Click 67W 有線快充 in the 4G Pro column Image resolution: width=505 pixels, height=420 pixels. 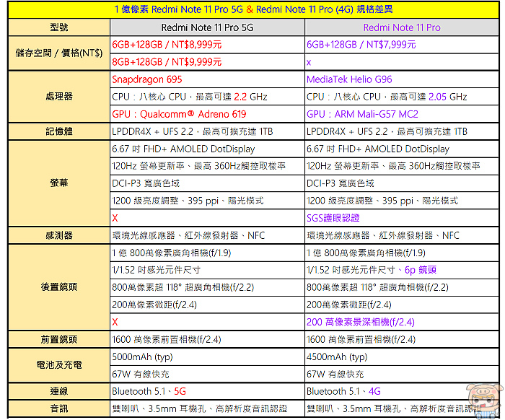click(402, 374)
